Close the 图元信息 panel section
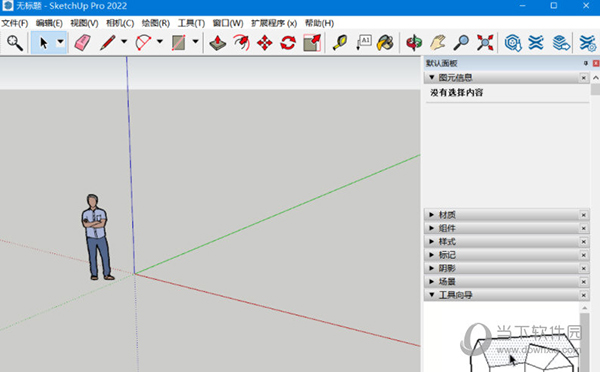Image resolution: width=600 pixels, height=372 pixels. click(584, 78)
